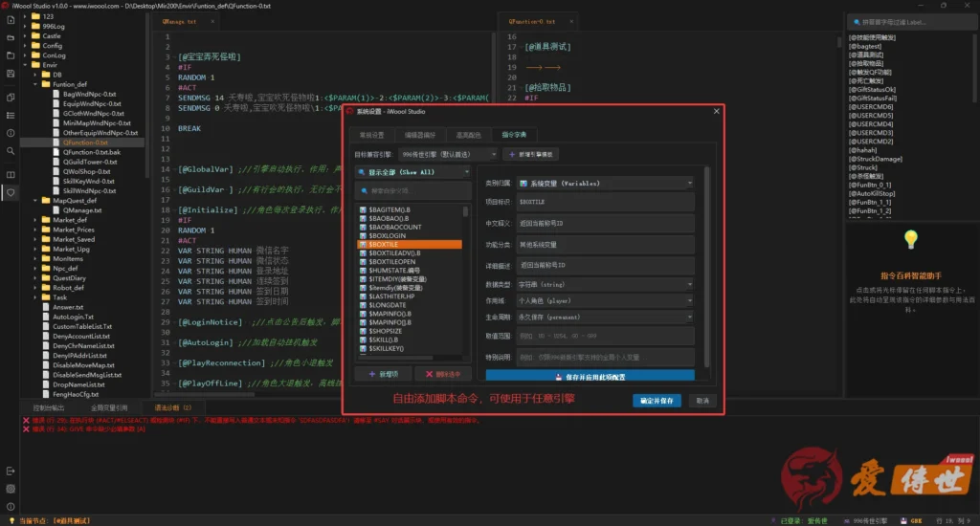Open QGuildTower-0.txt in file tree
980x526 pixels.
pyautogui.click(x=89, y=162)
